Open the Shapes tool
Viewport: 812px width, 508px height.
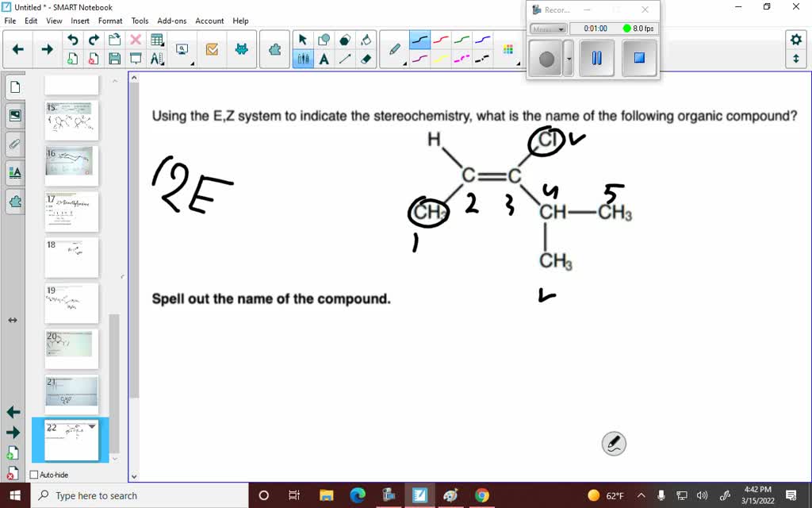pos(324,40)
